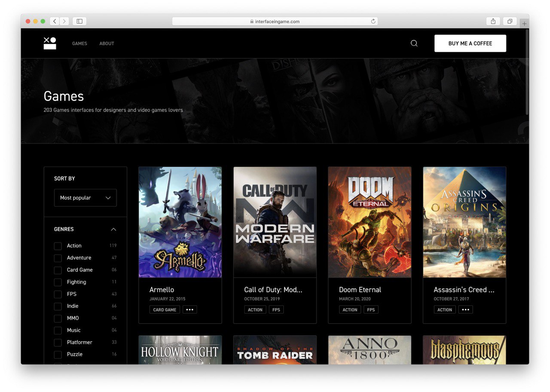Click the October 25, 2019 date
The width and height of the screenshot is (550, 392).
[x=262, y=299]
